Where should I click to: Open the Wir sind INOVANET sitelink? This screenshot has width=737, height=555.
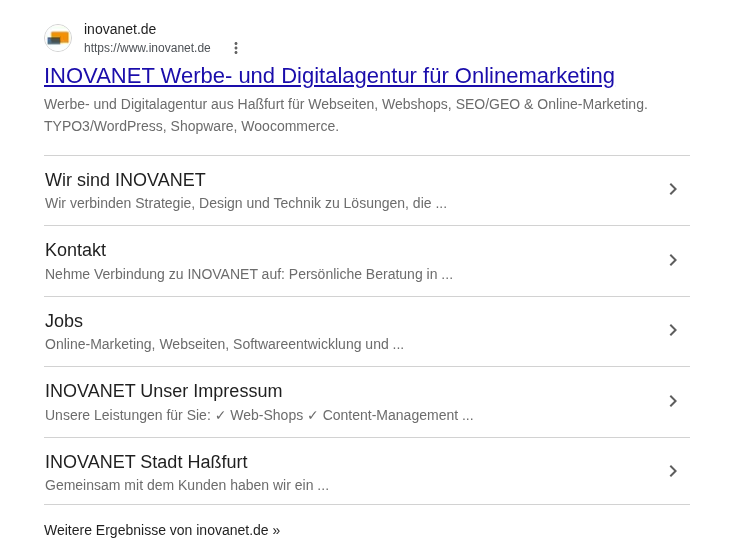tap(125, 180)
